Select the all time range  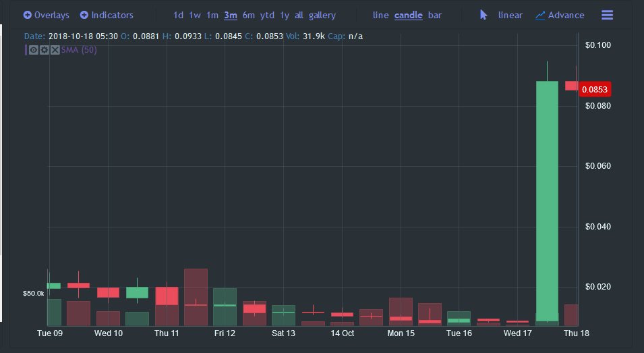coord(299,16)
